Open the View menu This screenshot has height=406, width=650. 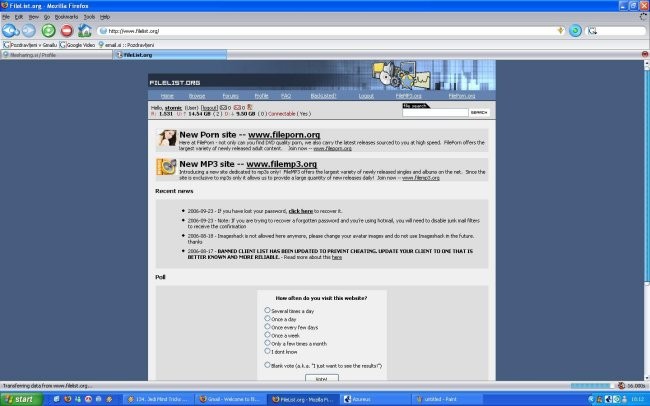click(34, 17)
